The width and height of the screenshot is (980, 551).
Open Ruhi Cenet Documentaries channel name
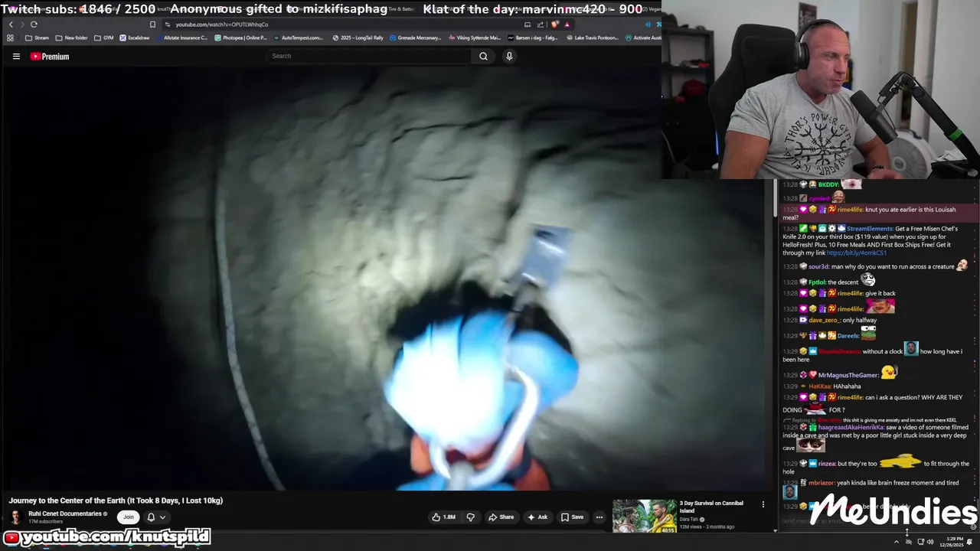65,514
